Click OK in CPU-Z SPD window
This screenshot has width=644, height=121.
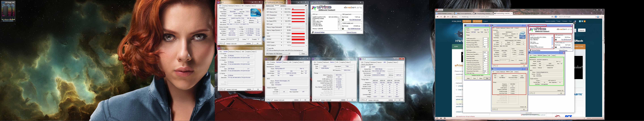tap(399, 100)
